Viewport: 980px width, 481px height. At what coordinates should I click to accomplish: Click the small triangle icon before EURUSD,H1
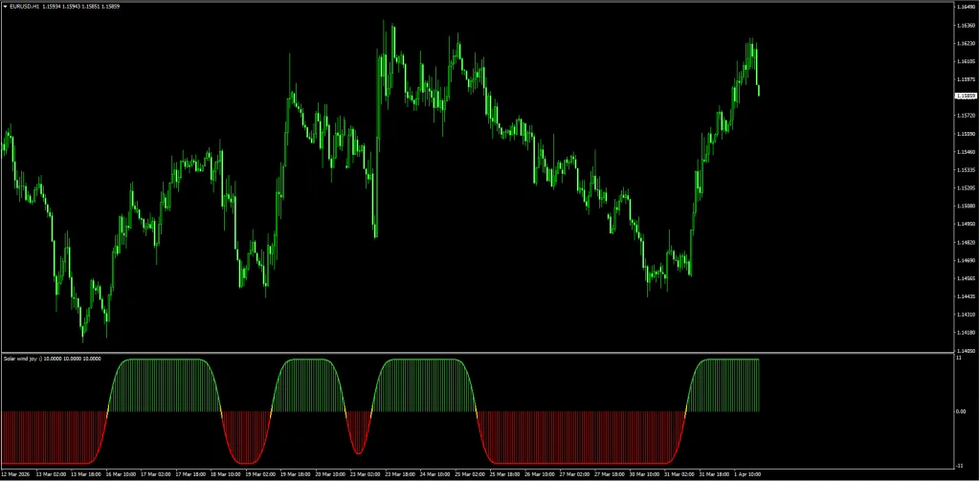pos(6,7)
